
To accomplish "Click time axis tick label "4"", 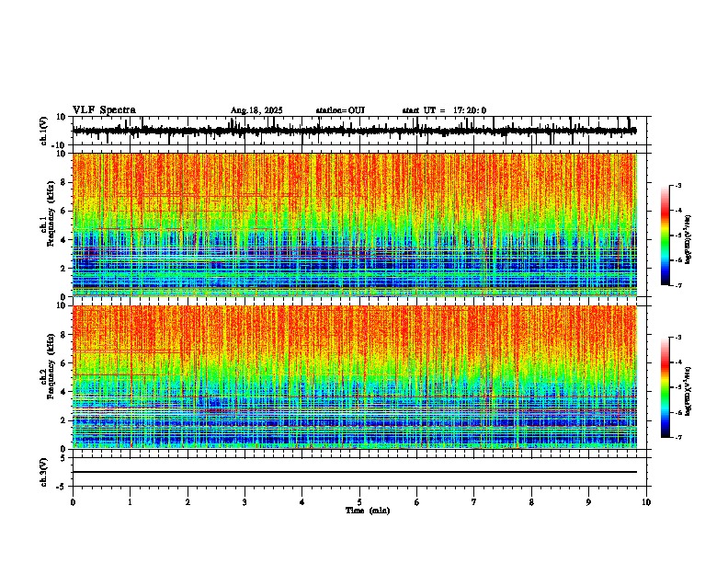I will coord(302,502).
